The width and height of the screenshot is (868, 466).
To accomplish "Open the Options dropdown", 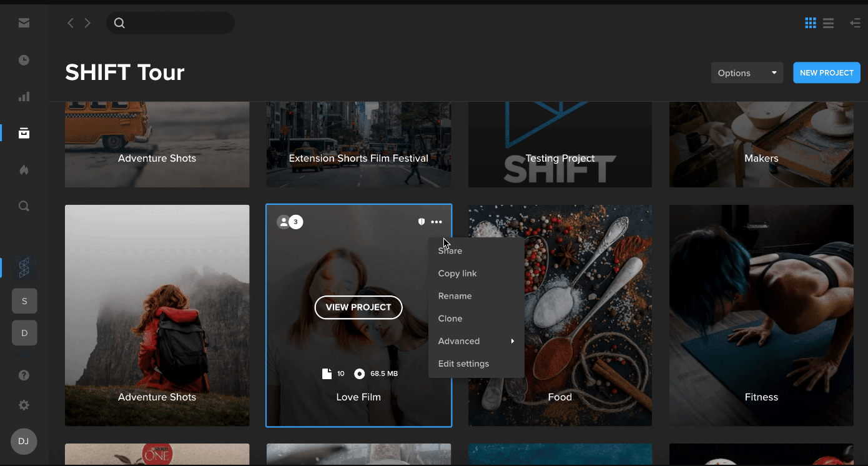I will [747, 72].
